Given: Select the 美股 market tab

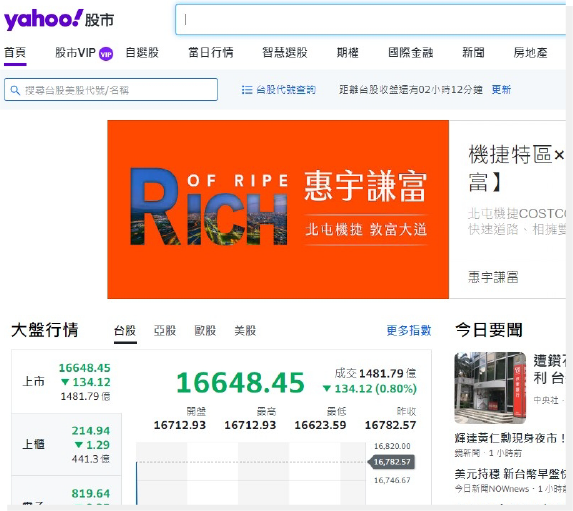Looking at the screenshot, I should 245,331.
